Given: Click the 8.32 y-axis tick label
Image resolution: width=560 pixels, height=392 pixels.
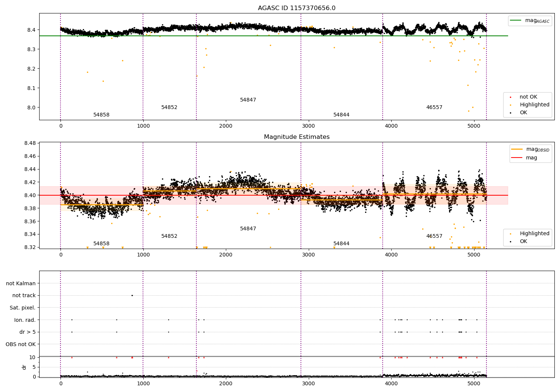Looking at the screenshot, I should tap(30, 248).
